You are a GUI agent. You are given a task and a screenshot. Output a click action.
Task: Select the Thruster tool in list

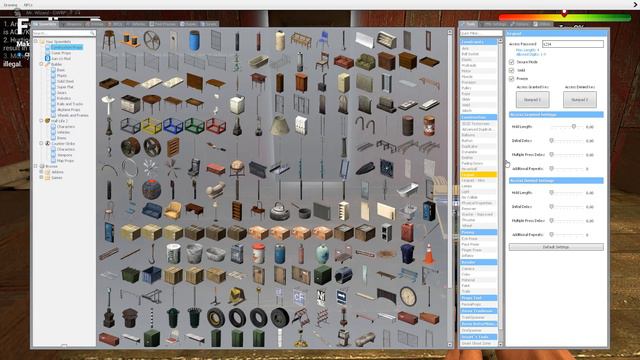coord(478,220)
